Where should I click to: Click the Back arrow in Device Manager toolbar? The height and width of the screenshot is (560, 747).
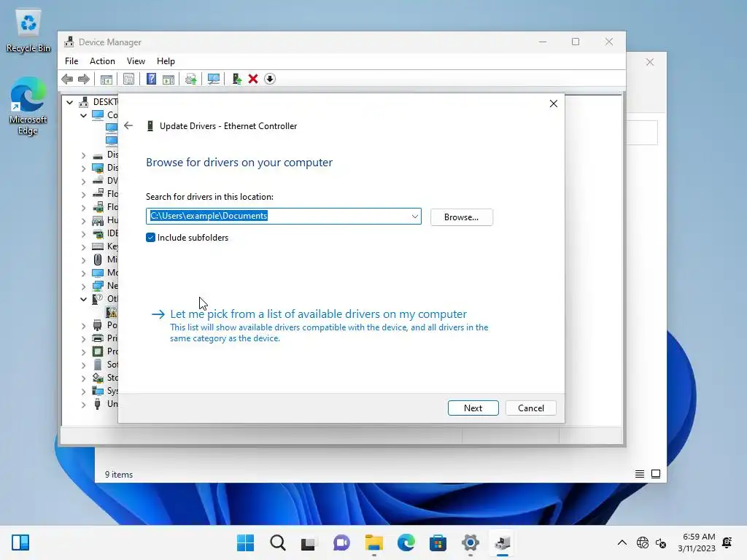tap(67, 79)
